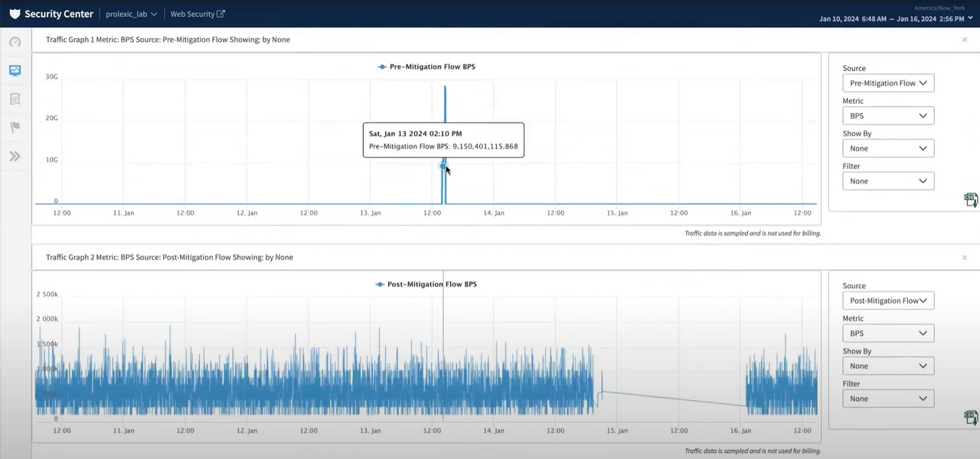Open the Metric dropdown in Traffic Graph 1
This screenshot has width=980, height=459.
[888, 115]
